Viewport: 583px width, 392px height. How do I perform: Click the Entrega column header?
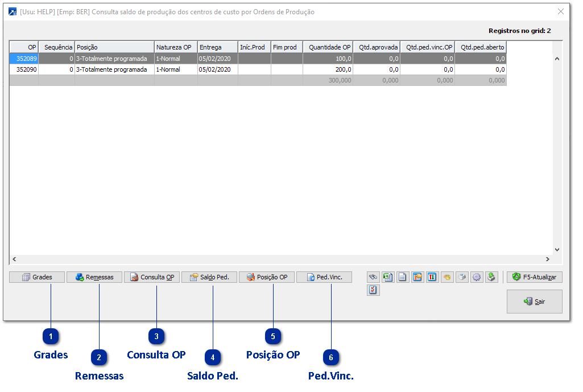218,47
